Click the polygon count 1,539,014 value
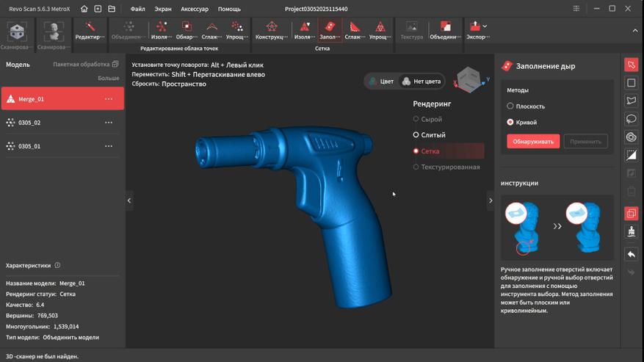This screenshot has width=644, height=362. [66, 326]
